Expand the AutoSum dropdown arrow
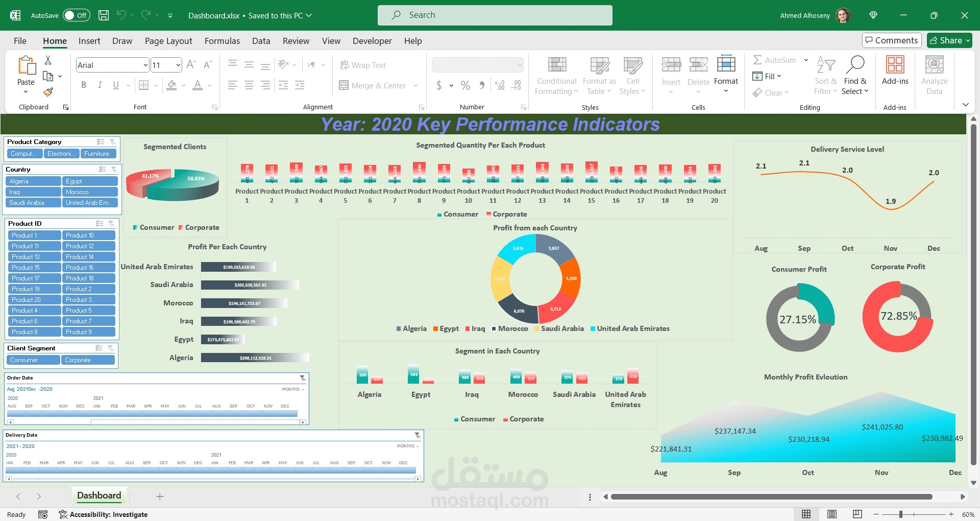 point(806,60)
